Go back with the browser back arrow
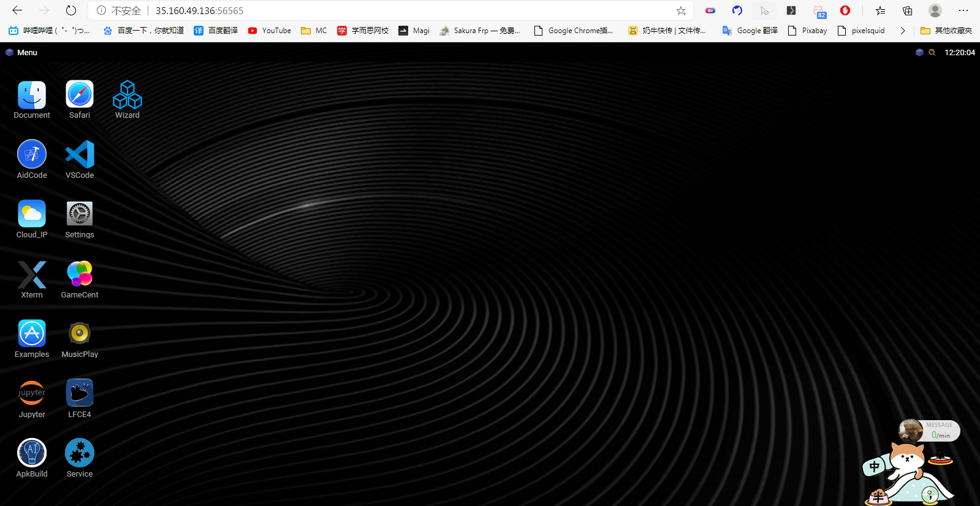 click(17, 10)
